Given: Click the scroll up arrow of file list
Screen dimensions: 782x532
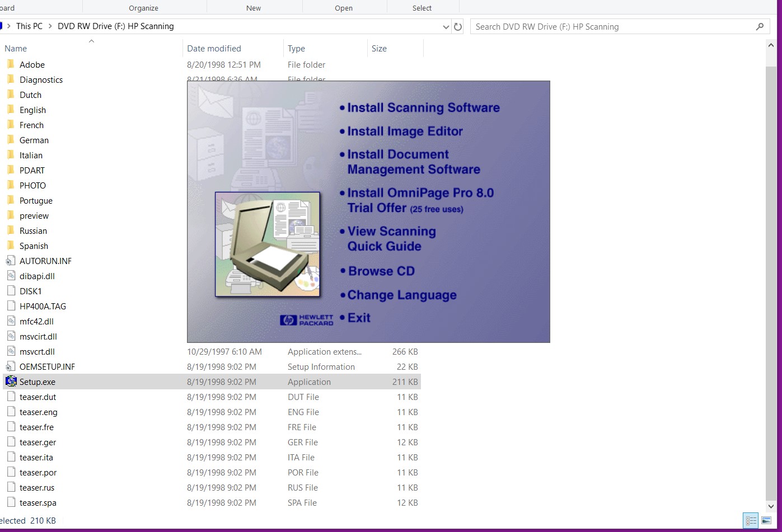Looking at the screenshot, I should point(771,46).
